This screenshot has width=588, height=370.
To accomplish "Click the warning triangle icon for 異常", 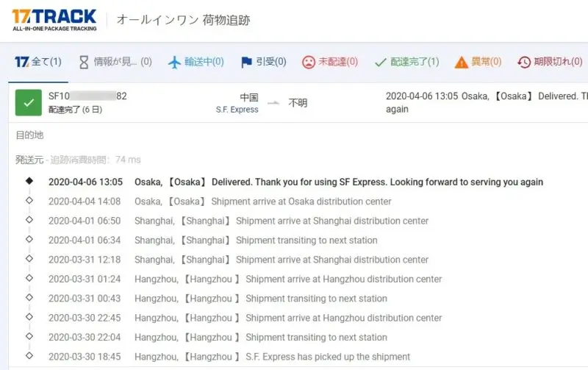I will coord(462,62).
